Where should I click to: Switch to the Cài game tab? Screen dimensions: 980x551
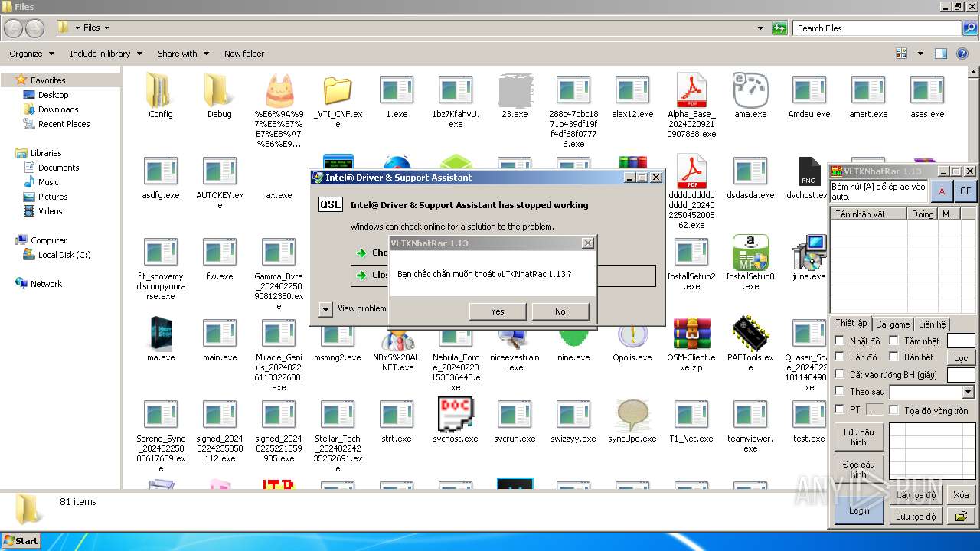[x=893, y=324]
